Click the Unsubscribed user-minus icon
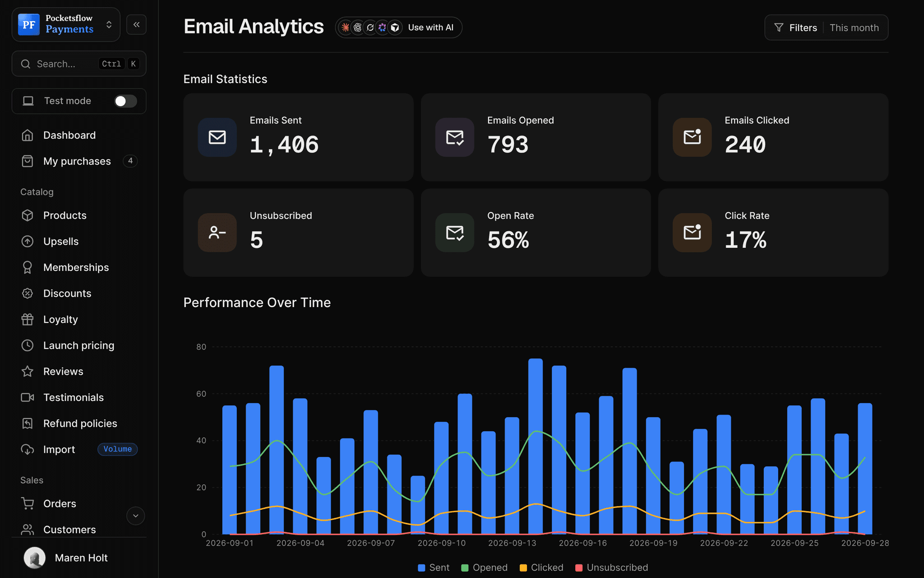This screenshot has width=924, height=578. [x=217, y=233]
